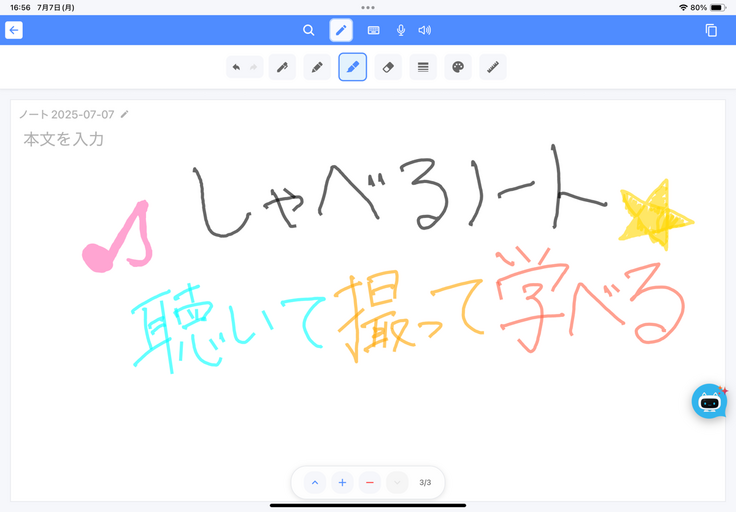Toggle speaker read-aloud icon
This screenshot has height=512, width=736.
[425, 30]
